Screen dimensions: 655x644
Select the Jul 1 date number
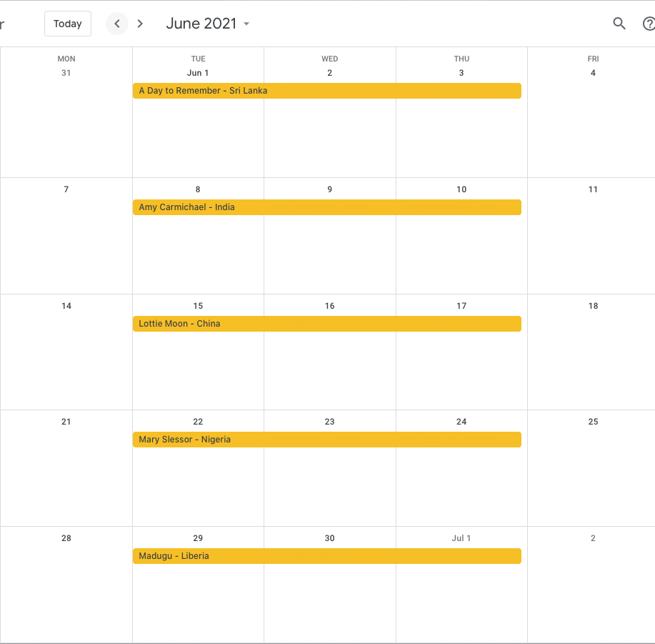(x=461, y=538)
